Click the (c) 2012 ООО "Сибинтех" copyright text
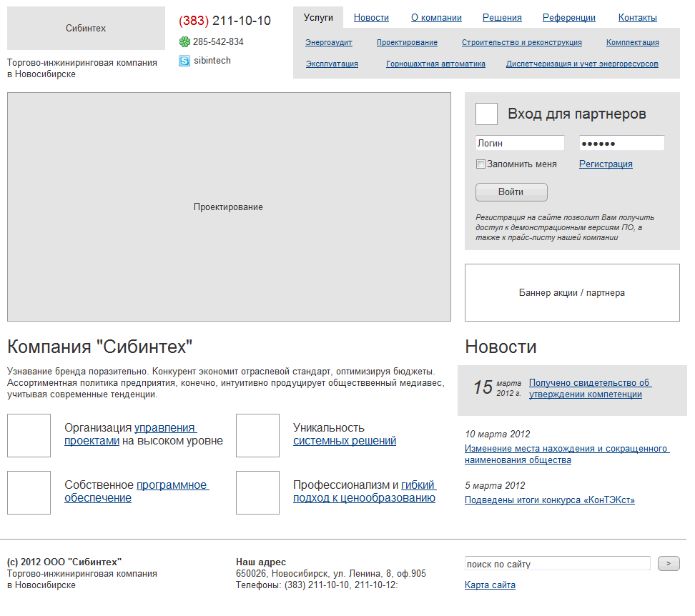Image resolution: width=695 pixels, height=616 pixels. [x=64, y=562]
